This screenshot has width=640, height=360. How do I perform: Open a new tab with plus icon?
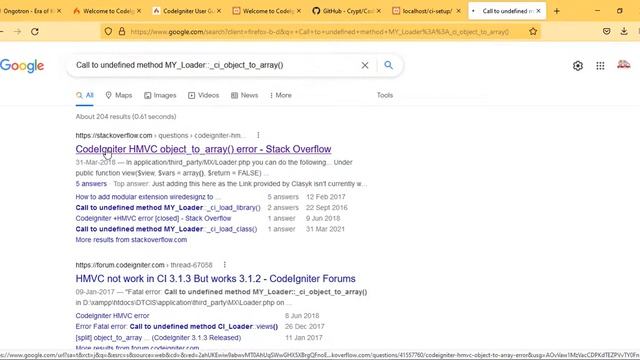coord(557,11)
